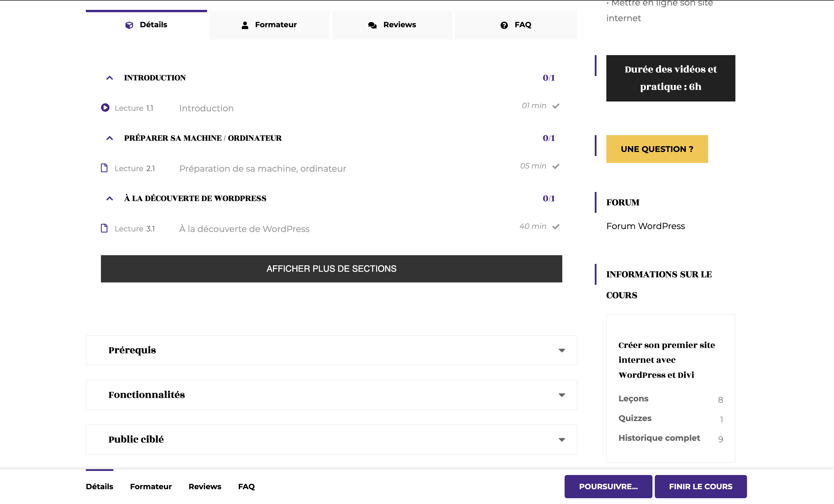
Task: Click the document icon beside Lecture 3.1
Action: point(104,228)
